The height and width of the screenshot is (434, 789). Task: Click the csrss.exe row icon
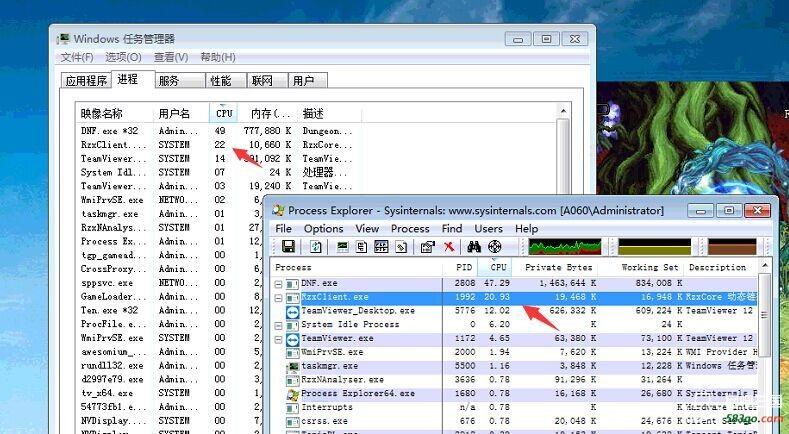292,421
